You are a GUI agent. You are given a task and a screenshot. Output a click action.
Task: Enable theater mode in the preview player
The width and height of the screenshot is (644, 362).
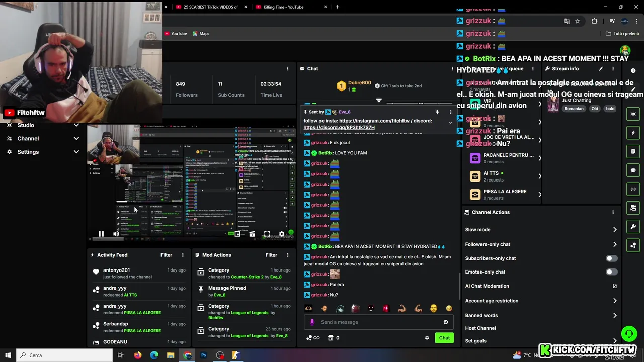252,234
